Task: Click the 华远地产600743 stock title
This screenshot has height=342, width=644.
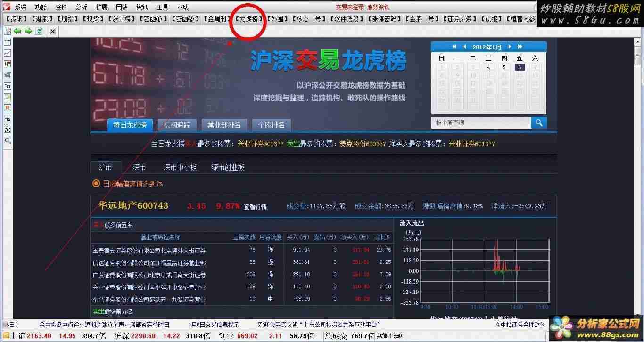Action: (x=133, y=206)
